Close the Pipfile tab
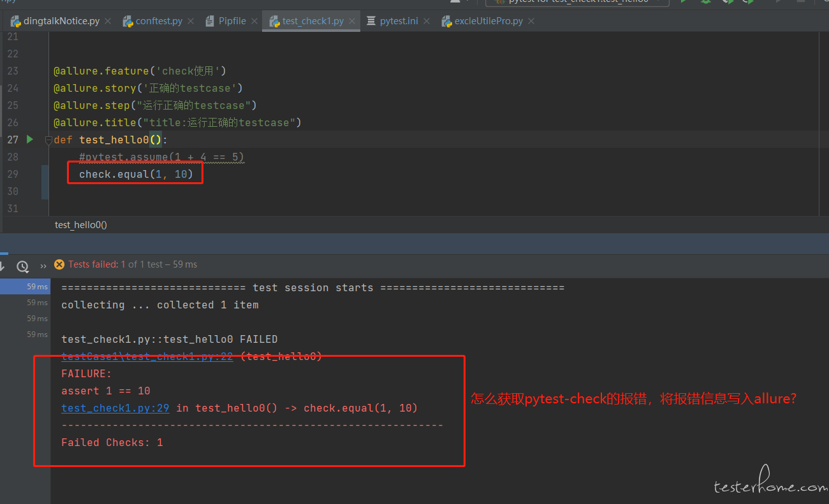829x504 pixels. click(x=254, y=21)
